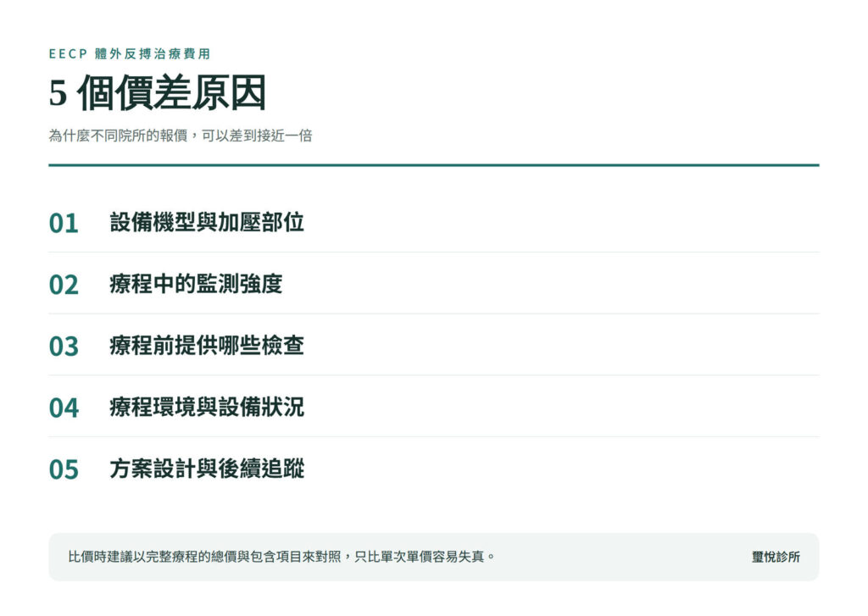The width and height of the screenshot is (868, 616).
Task: Click the subtitle '為什麼不同院所的報價，可以差到接近一倍'
Action: (181, 136)
